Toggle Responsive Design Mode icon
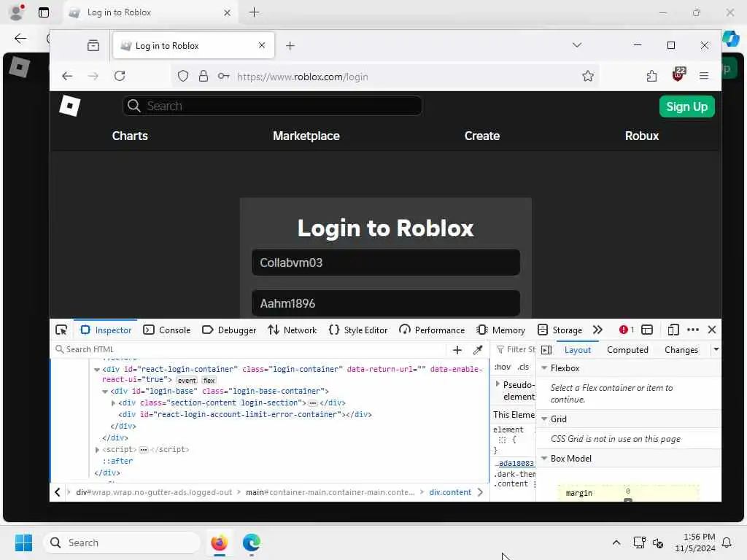 [x=673, y=330]
